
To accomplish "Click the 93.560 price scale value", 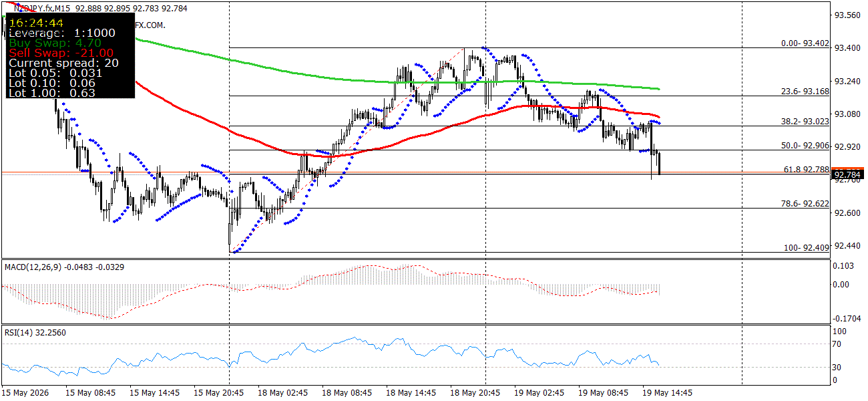I will click(849, 15).
